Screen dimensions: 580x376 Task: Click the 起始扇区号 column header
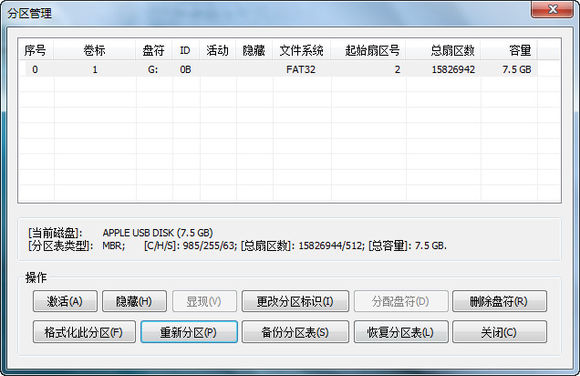pyautogui.click(x=372, y=50)
